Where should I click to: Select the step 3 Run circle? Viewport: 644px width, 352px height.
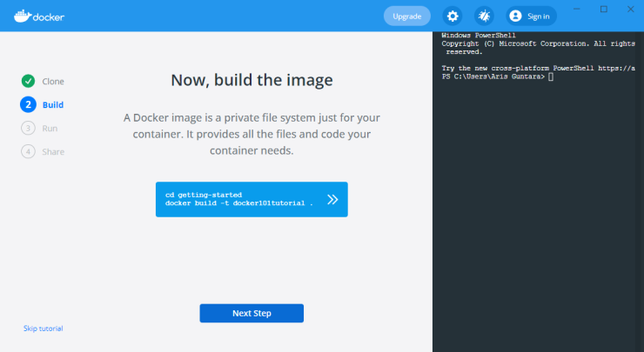(29, 128)
